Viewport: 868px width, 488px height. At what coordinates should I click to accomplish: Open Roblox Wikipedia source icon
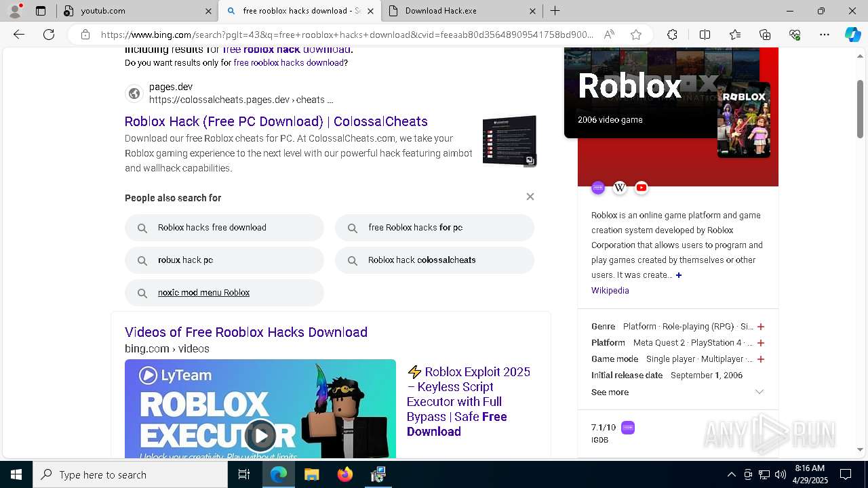tap(620, 188)
